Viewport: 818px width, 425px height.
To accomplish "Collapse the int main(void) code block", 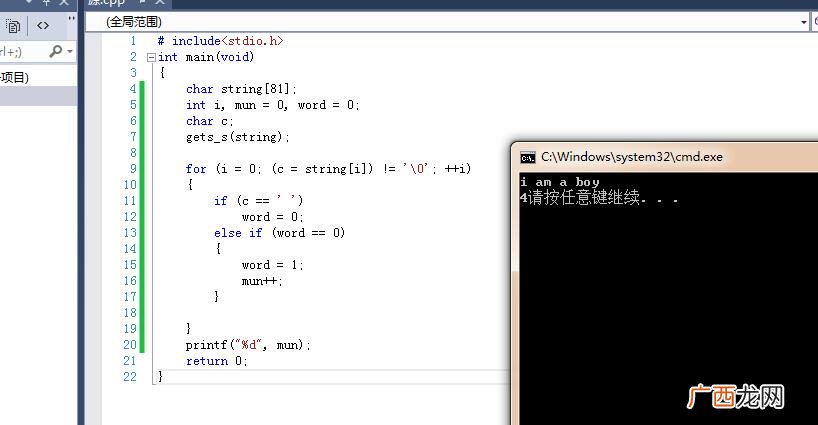I will [151, 57].
